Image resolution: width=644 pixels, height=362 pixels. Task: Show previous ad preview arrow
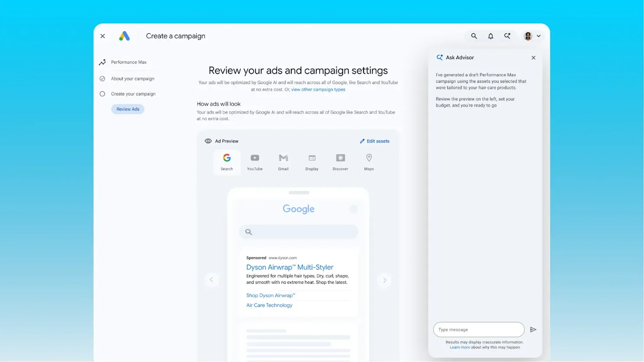click(x=211, y=280)
